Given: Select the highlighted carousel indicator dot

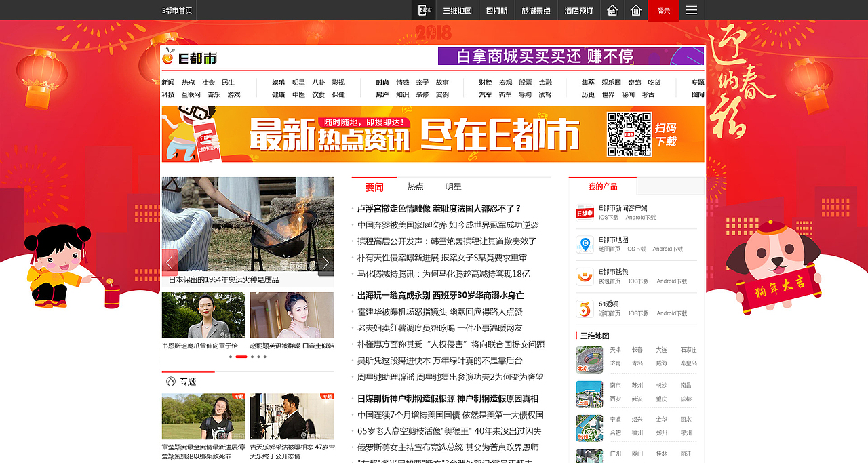Looking at the screenshot, I should pyautogui.click(x=241, y=357).
